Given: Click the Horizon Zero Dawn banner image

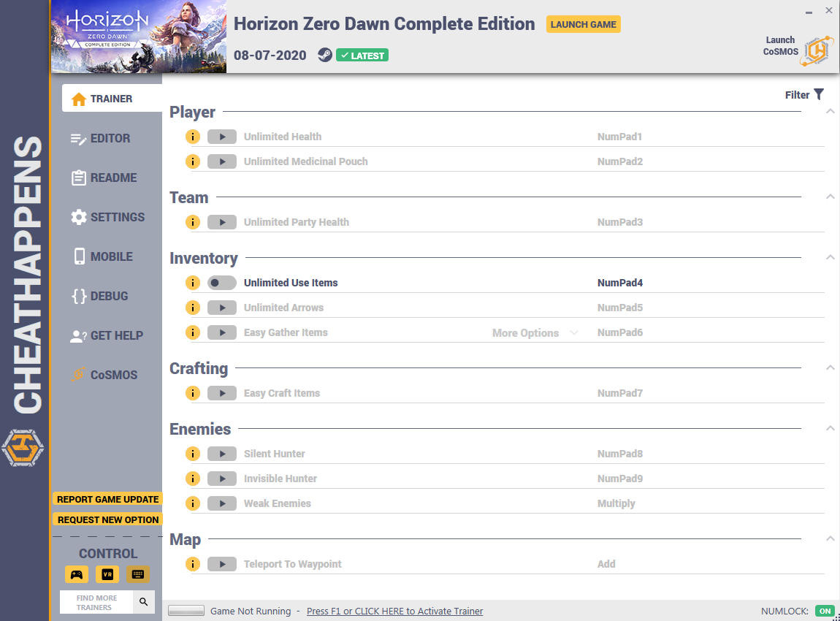Looking at the screenshot, I should point(139,37).
